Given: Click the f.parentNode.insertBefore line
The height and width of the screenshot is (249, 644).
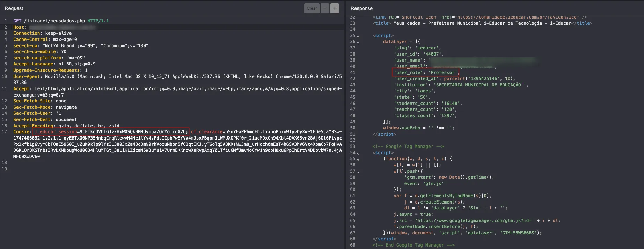Looking at the screenshot, I should click(x=436, y=227).
